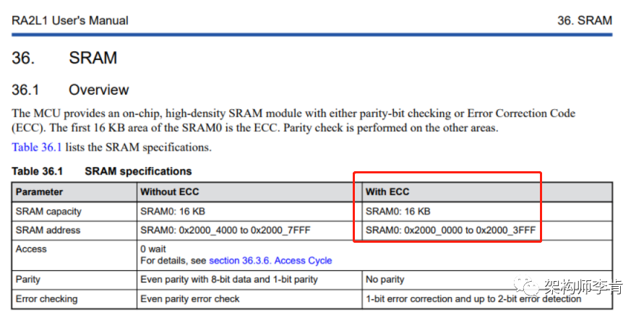Select the Without ECC column header
Image resolution: width=644 pixels, height=315 pixels.
pyautogui.click(x=171, y=192)
